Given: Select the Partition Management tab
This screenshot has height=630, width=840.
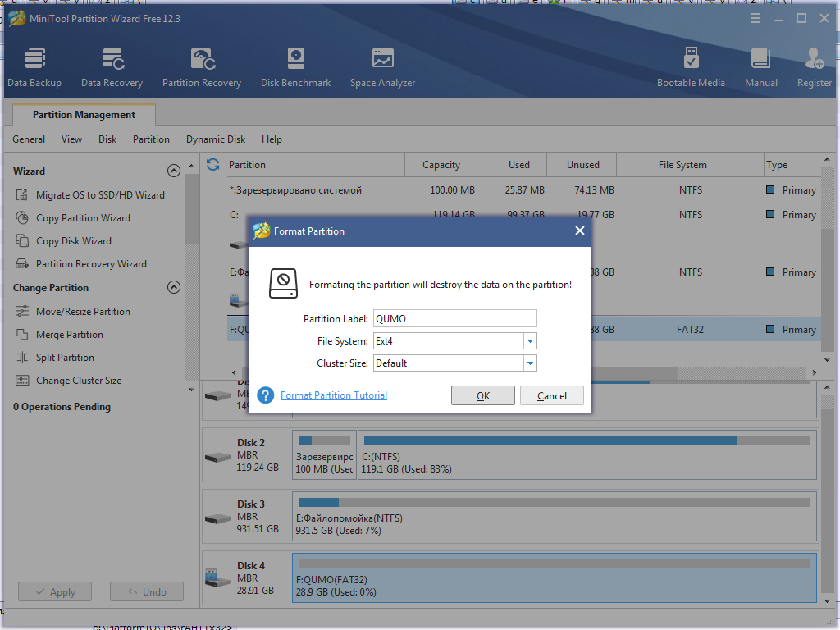Looking at the screenshot, I should point(84,115).
